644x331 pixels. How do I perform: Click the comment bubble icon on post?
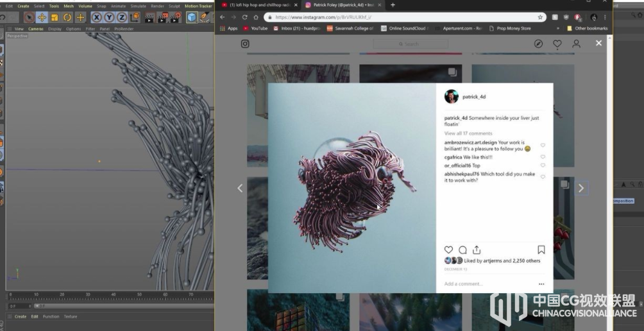pyautogui.click(x=462, y=250)
